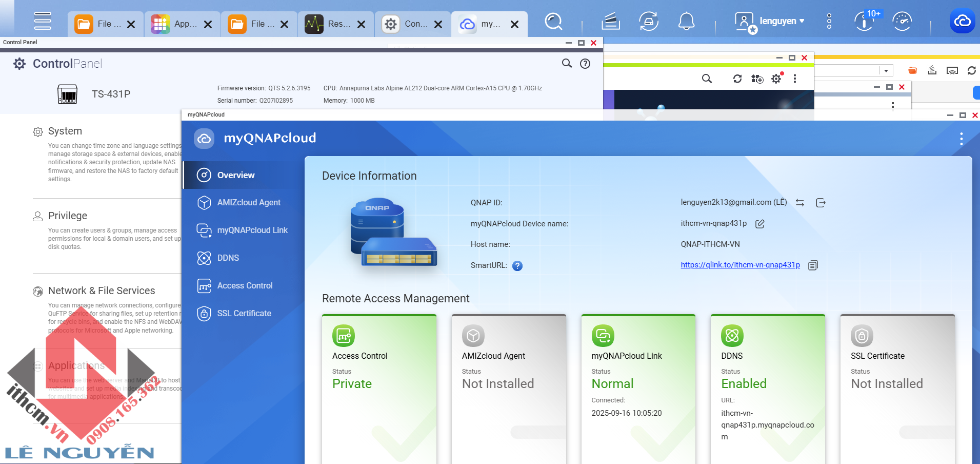This screenshot has height=464, width=980.
Task: Copy the SmartURL with the copy icon
Action: [813, 265]
